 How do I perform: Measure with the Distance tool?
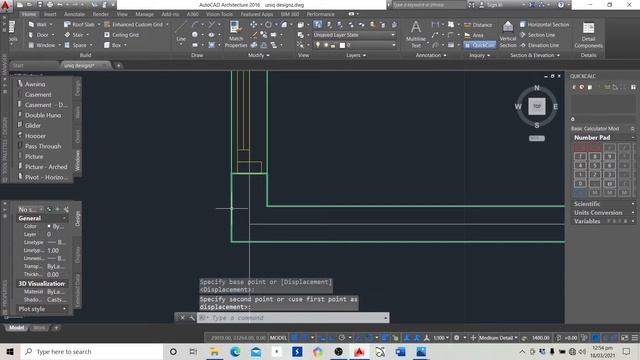tap(478, 25)
